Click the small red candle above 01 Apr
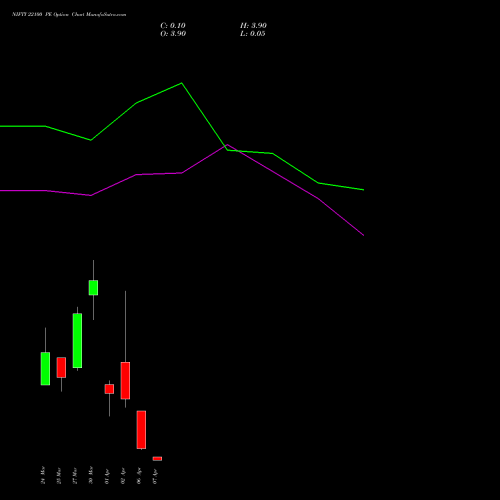500x500 pixels. (x=109, y=389)
